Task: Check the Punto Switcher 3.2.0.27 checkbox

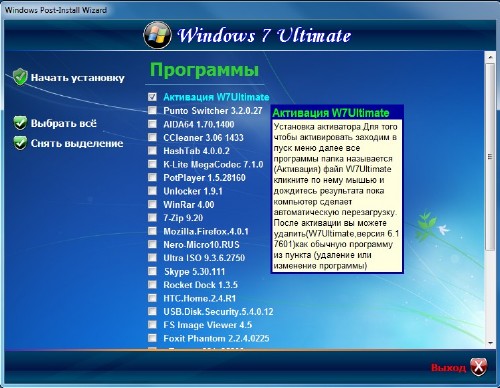Action: [x=152, y=110]
